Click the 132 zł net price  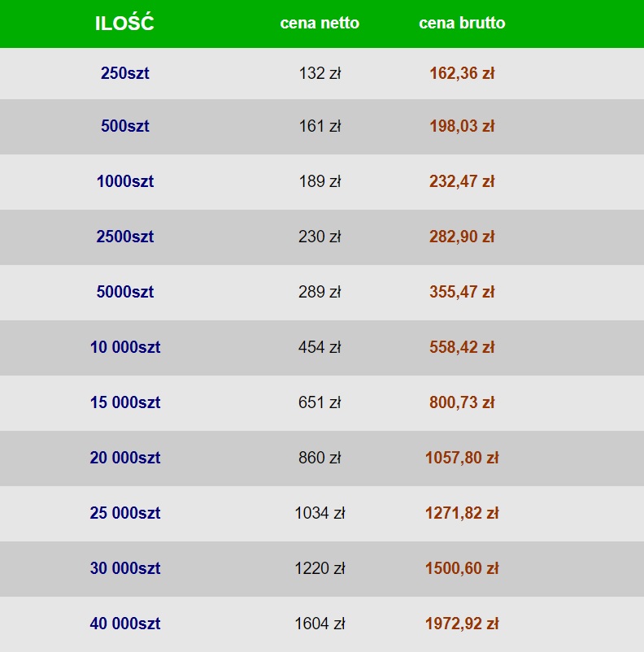click(320, 73)
